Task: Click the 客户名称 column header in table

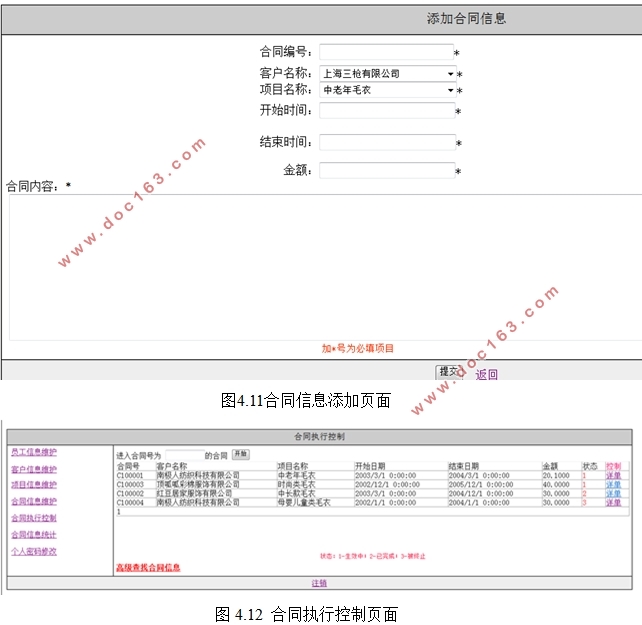Action: [172, 466]
